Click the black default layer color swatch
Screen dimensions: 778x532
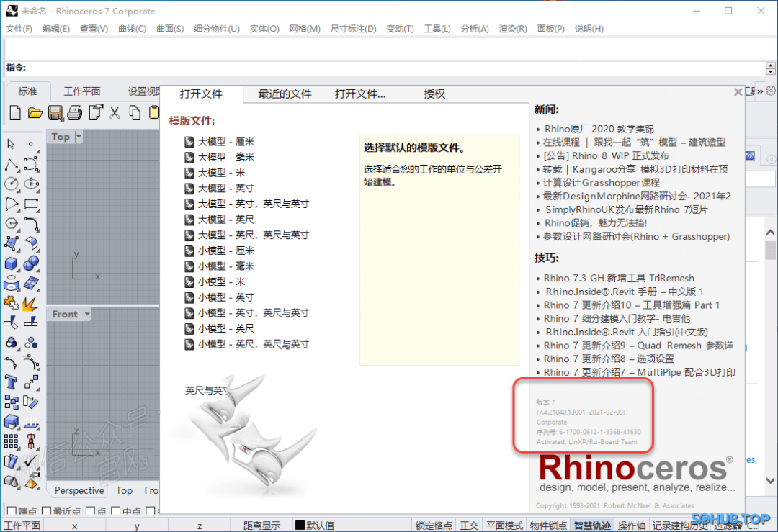click(x=300, y=525)
